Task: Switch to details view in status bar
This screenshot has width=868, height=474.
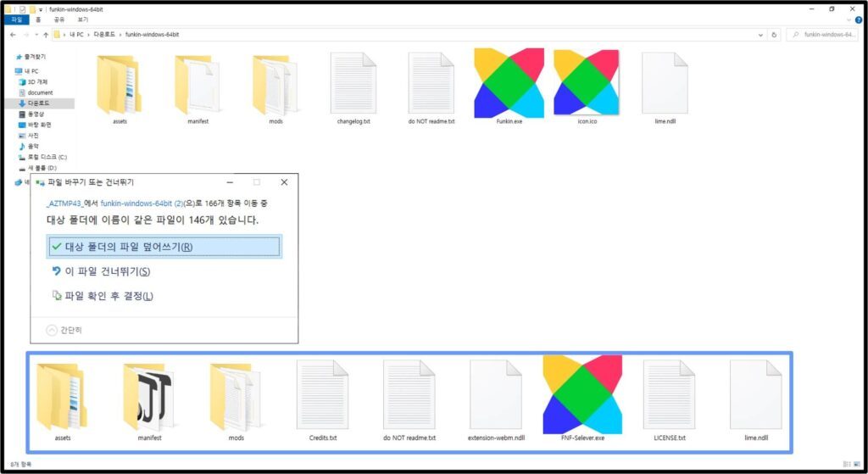Action: 847,464
